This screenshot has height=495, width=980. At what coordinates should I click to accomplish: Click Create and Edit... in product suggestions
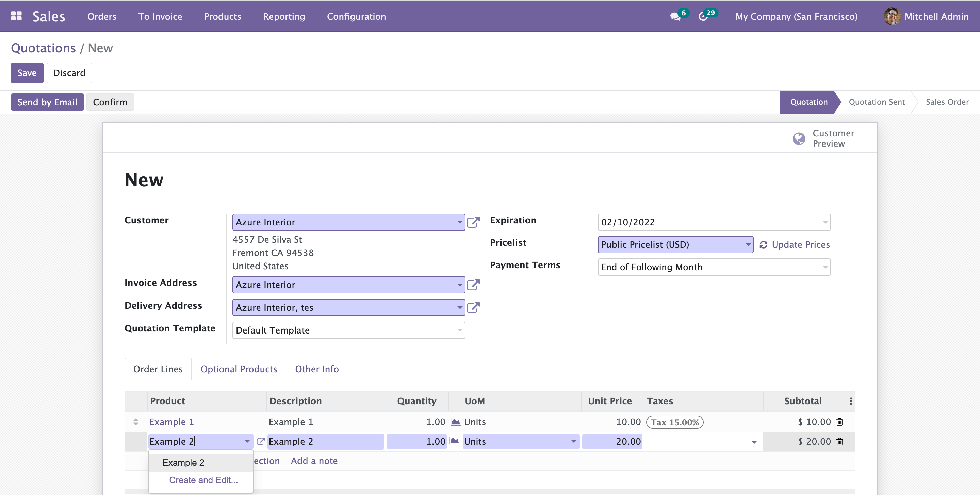tap(203, 480)
